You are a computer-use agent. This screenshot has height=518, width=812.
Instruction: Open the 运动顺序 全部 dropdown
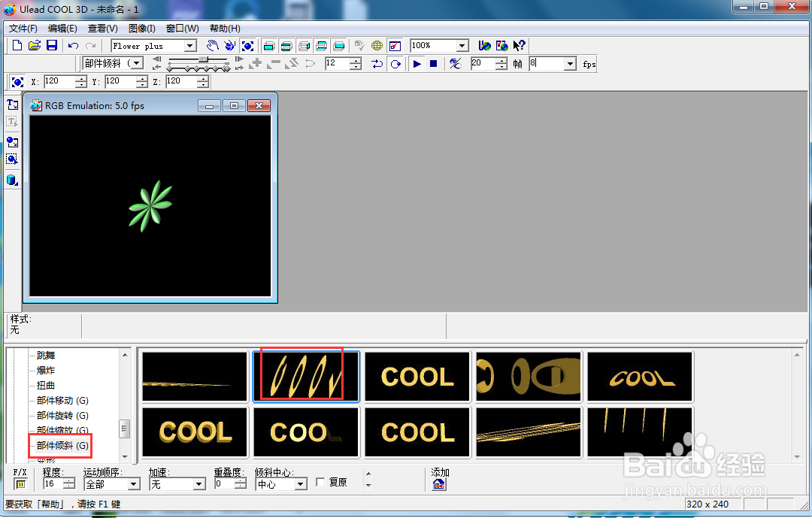tap(134, 484)
